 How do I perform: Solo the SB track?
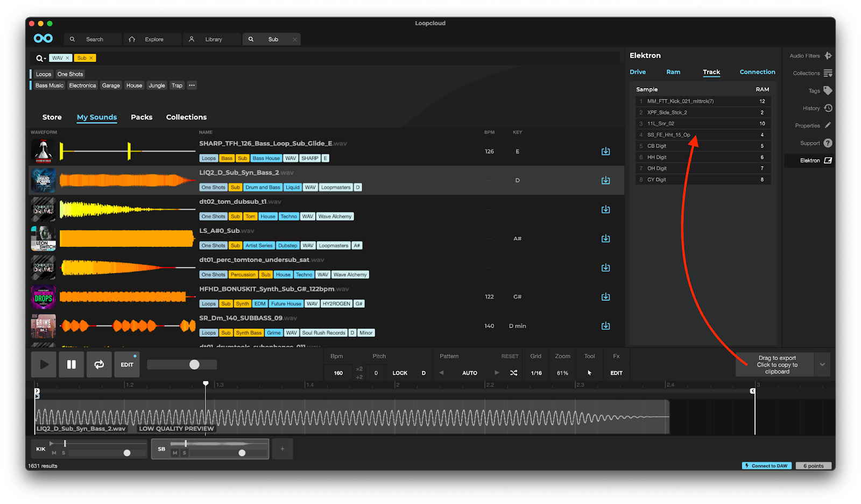click(x=184, y=453)
